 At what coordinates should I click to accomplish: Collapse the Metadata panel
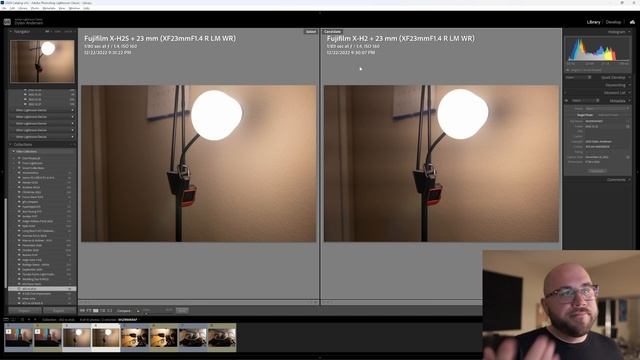pyautogui.click(x=629, y=100)
